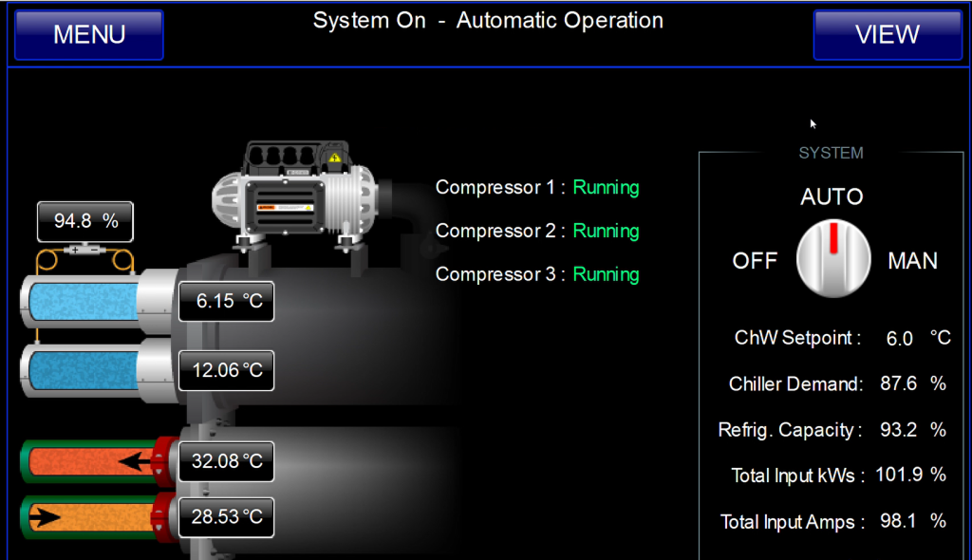Viewport: 972px width, 560px height.
Task: Switch system mode to MAN
Action: click(912, 261)
